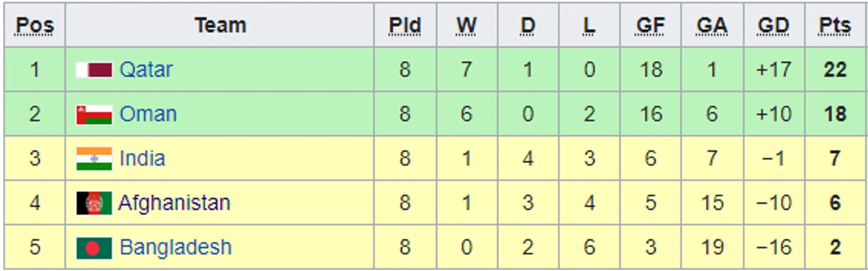
Task: Click the Pos column header
Action: (34, 26)
